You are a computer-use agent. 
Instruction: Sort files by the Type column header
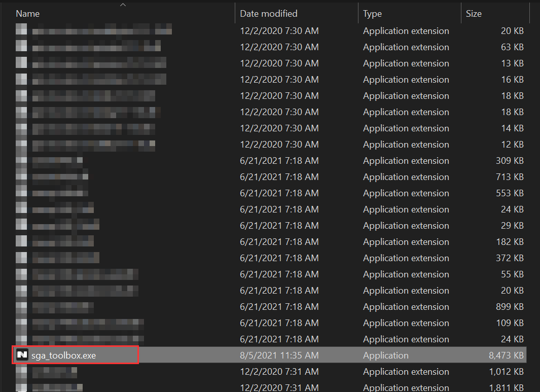(372, 13)
